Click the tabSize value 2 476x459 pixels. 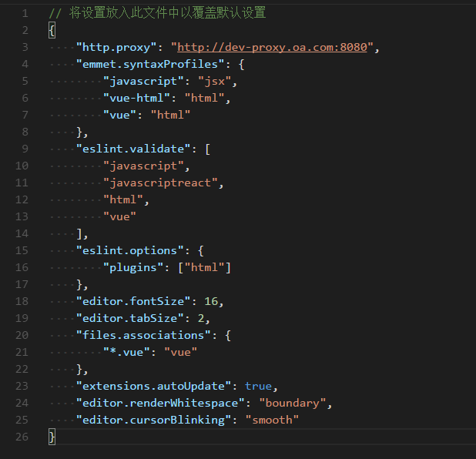tap(201, 318)
